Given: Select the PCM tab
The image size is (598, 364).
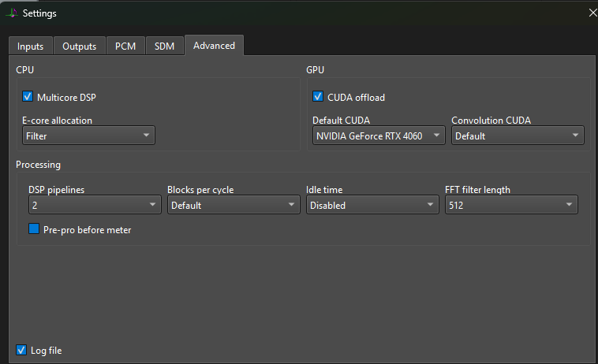Looking at the screenshot, I should (125, 46).
